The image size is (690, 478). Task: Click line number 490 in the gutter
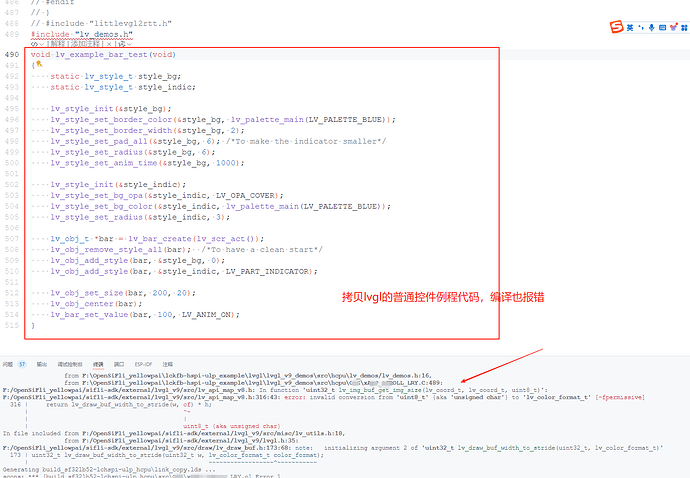pos(11,54)
